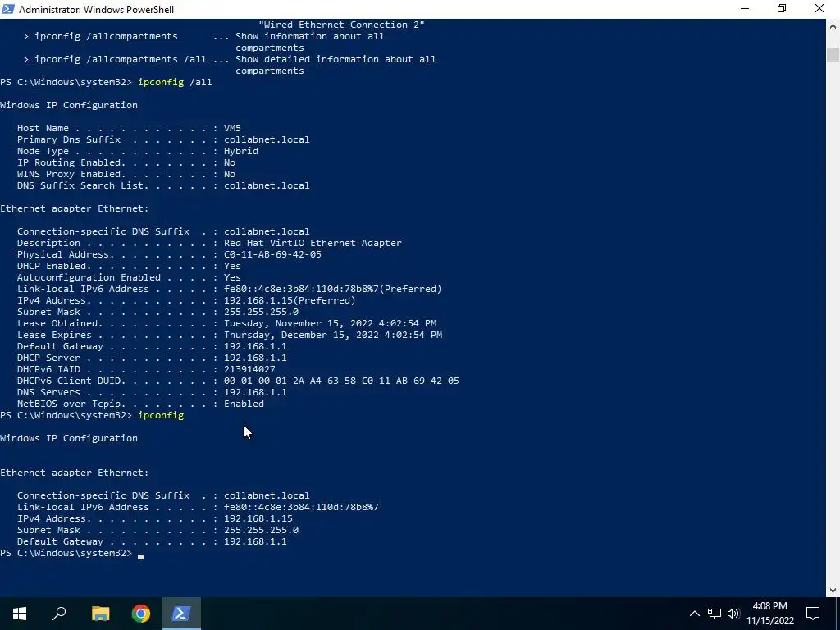Screen dimensions: 840x630
Task: Click DHCPv6 IAID value '213914027'
Action: (249, 369)
